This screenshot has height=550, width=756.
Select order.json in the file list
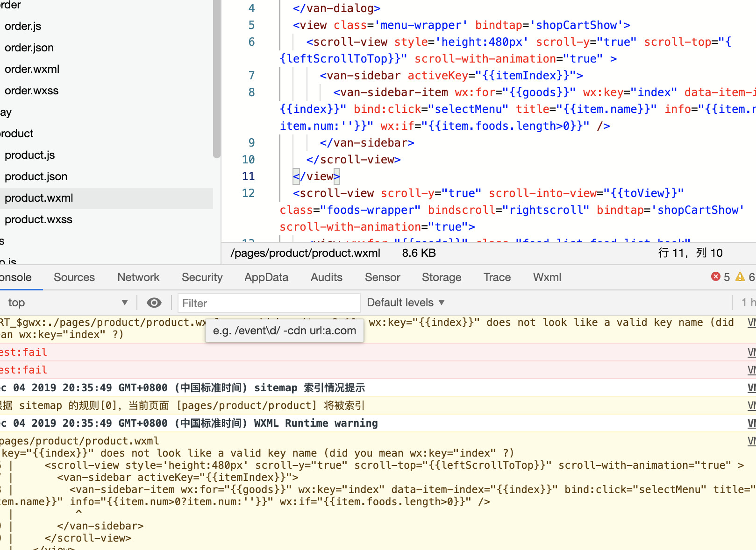click(x=29, y=48)
